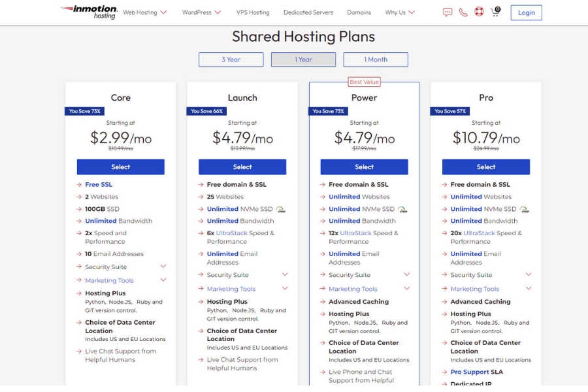
Task: Open the WordPress dropdown menu
Action: tap(201, 12)
